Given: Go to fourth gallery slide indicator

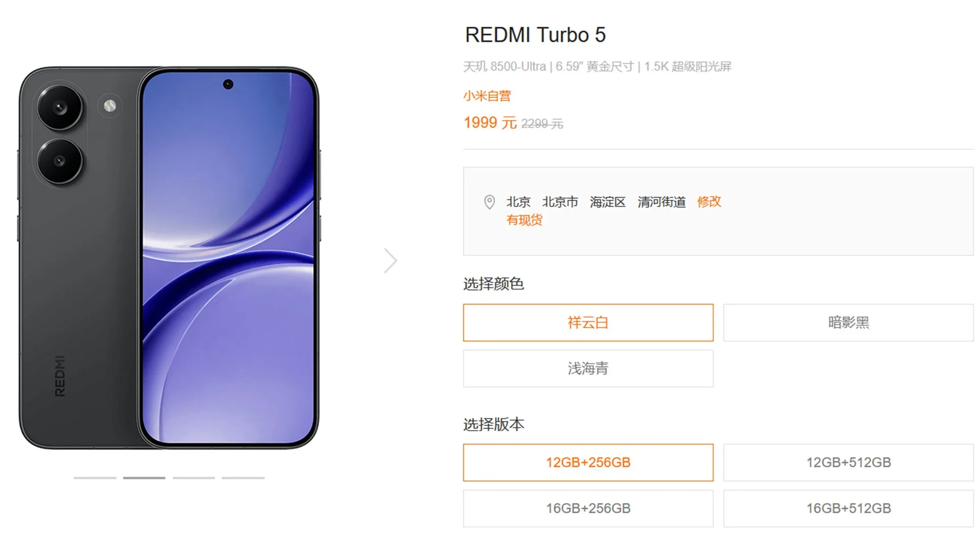Looking at the screenshot, I should click(243, 478).
